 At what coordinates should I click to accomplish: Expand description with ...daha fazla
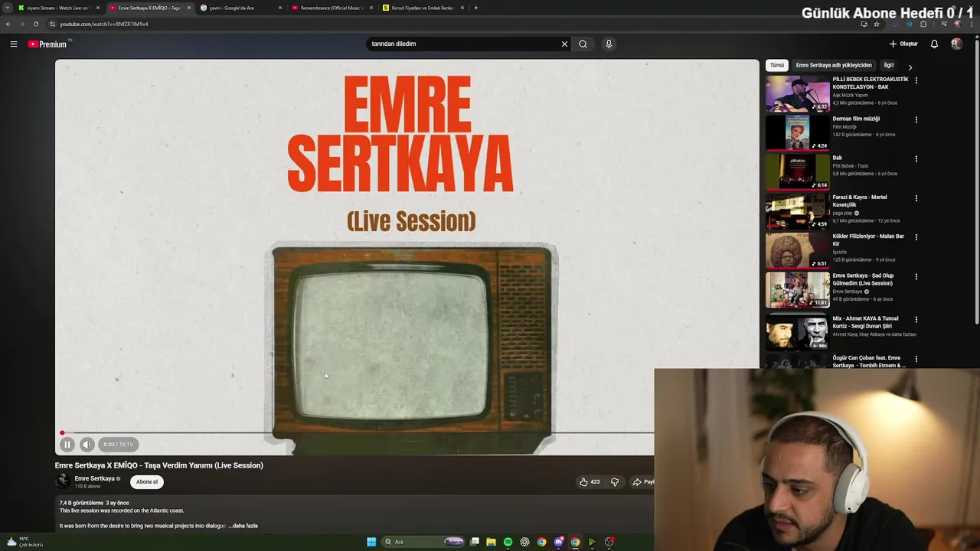coord(243,526)
